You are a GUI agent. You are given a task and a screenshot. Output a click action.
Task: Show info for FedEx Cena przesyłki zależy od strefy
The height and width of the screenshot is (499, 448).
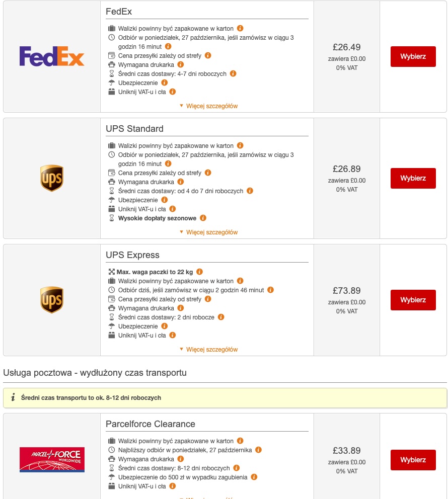click(208, 55)
